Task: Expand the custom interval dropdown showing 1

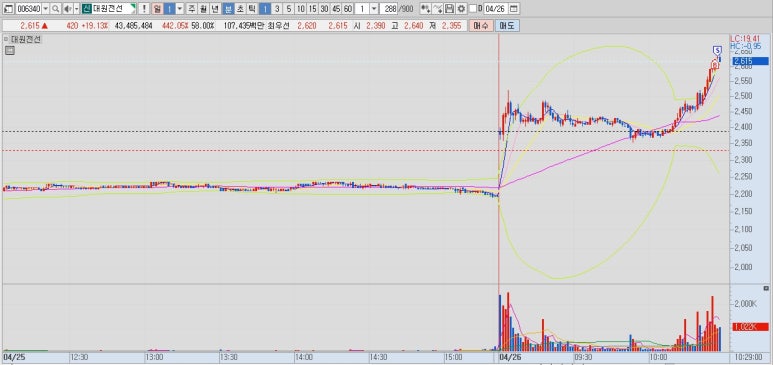Action: (374, 9)
